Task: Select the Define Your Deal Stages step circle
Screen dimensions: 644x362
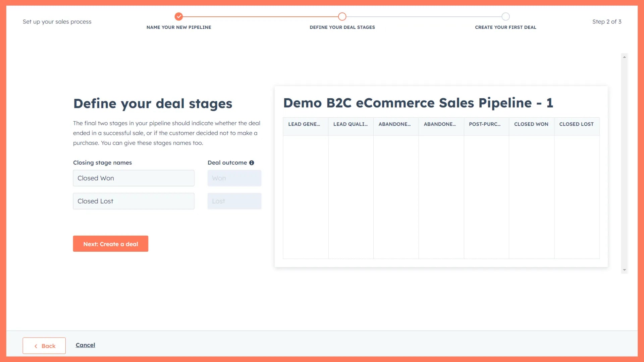Action: [342, 16]
